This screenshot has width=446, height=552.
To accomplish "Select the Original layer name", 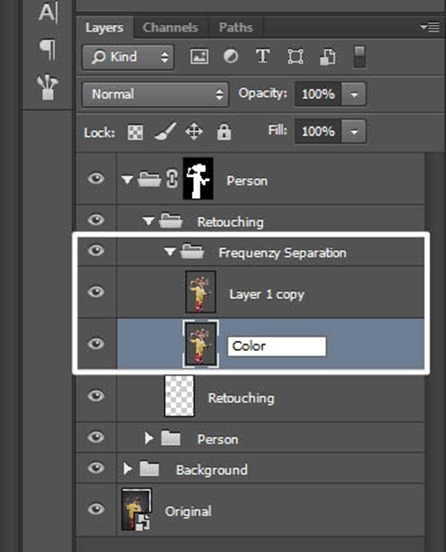I will pos(188,511).
